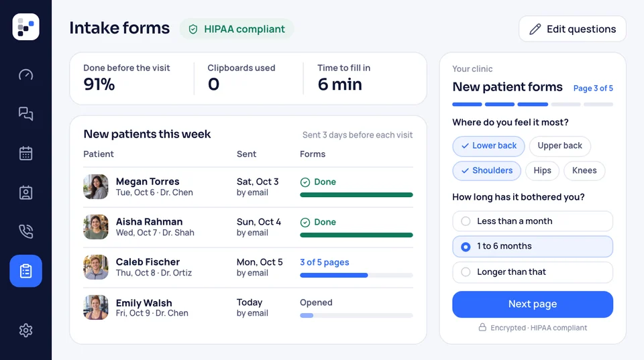This screenshot has height=360, width=644.
Task: Open the calendar icon in sidebar
Action: (26, 153)
